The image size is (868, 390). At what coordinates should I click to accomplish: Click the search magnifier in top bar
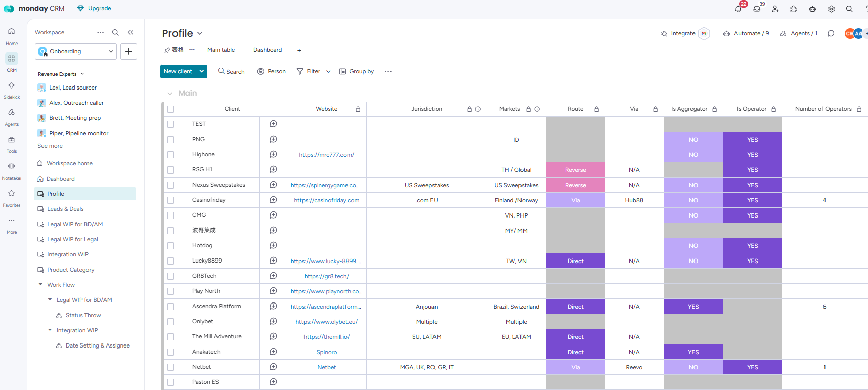pyautogui.click(x=849, y=9)
